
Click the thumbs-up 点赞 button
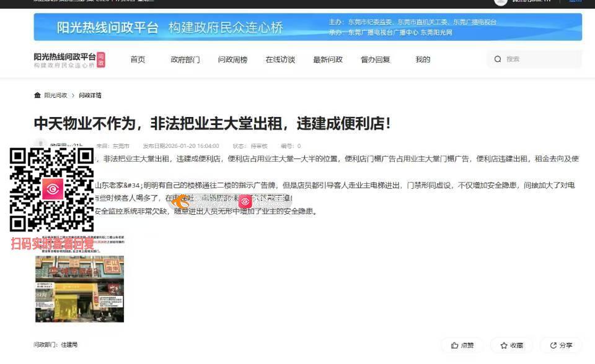click(462, 345)
